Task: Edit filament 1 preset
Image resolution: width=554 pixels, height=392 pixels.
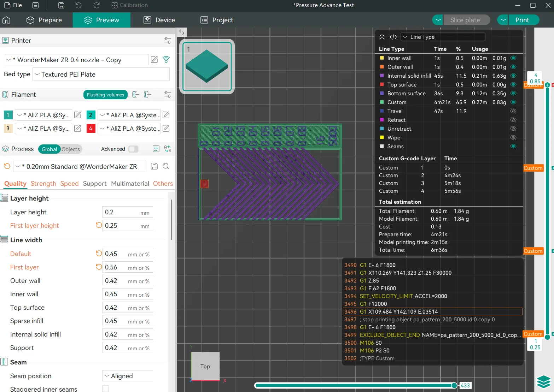Action: [x=78, y=115]
